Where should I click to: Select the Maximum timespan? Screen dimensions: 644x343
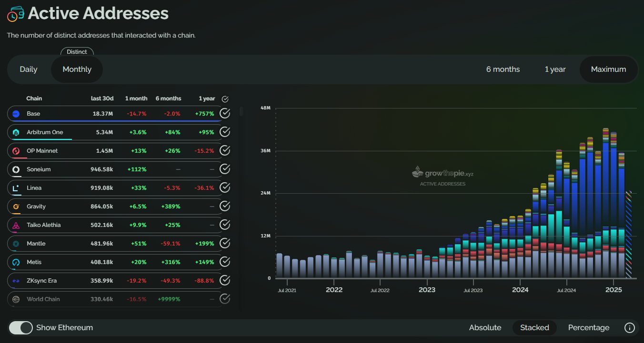point(608,69)
